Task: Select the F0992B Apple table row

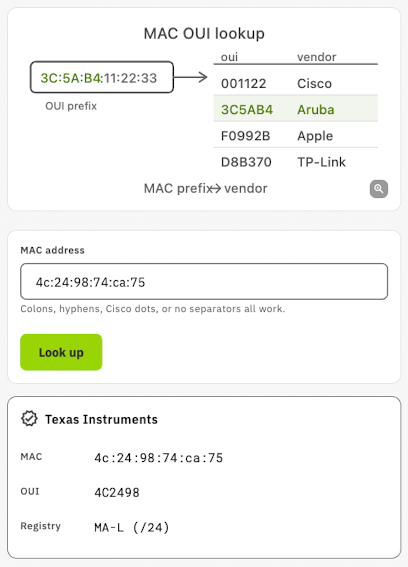Action: pos(296,135)
